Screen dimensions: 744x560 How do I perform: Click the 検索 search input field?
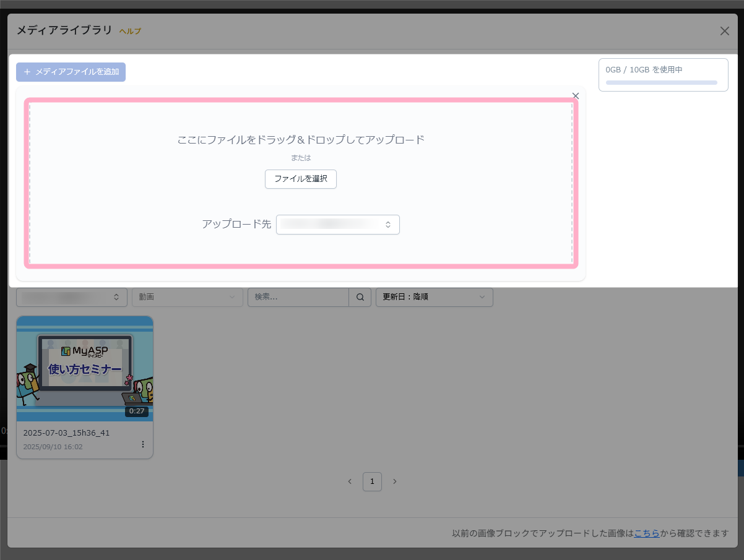coord(298,297)
